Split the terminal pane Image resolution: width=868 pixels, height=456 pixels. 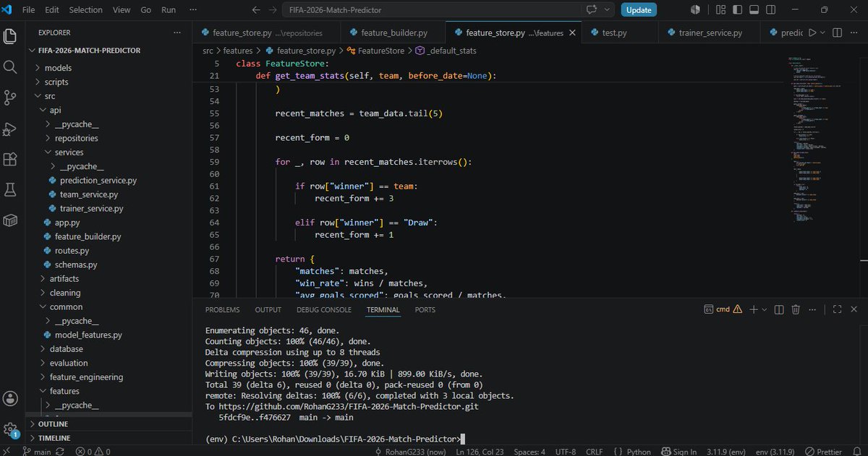779,309
